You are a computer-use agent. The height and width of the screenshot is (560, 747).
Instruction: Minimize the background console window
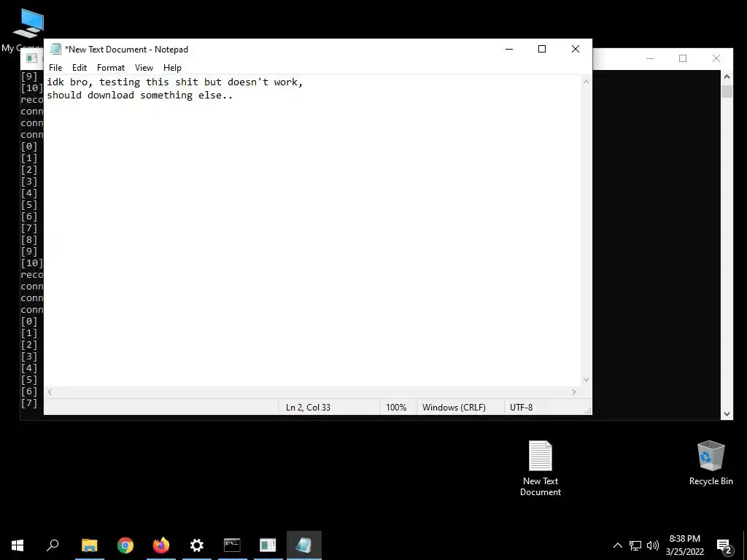(650, 58)
